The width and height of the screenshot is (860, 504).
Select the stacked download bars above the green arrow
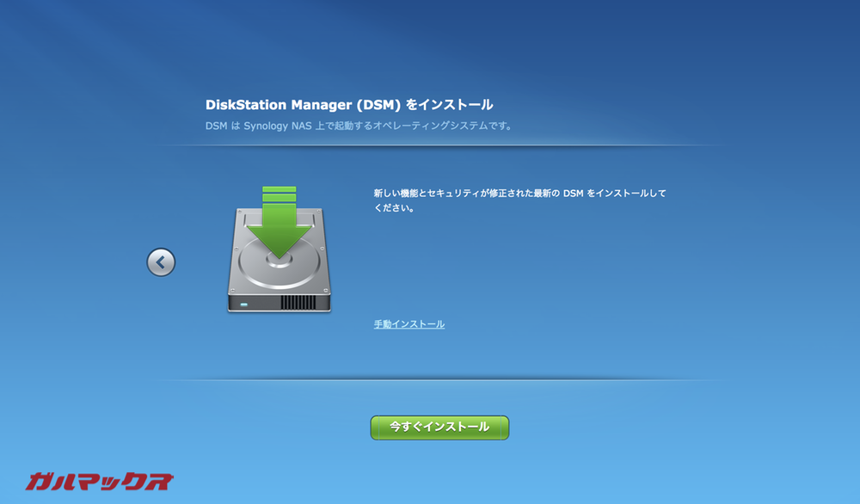(x=279, y=193)
